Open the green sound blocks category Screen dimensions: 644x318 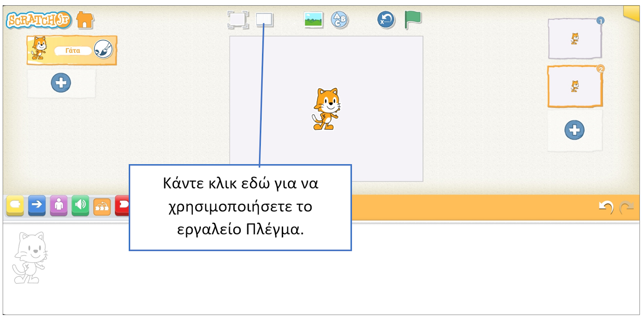[x=80, y=205]
